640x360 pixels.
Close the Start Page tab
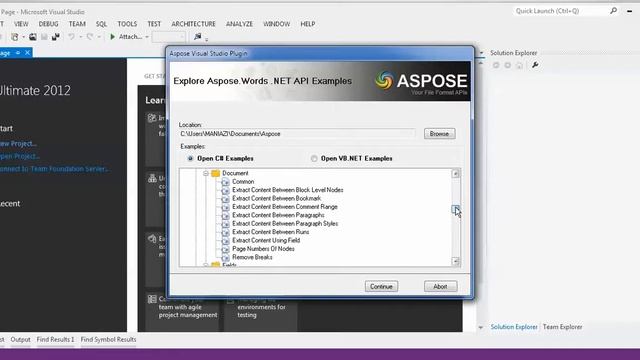coord(27,53)
